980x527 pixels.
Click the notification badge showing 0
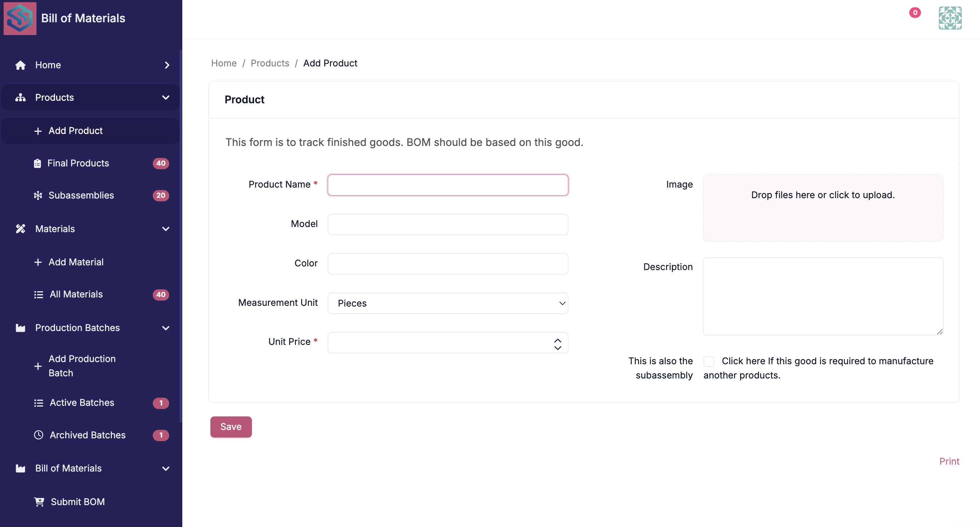915,12
